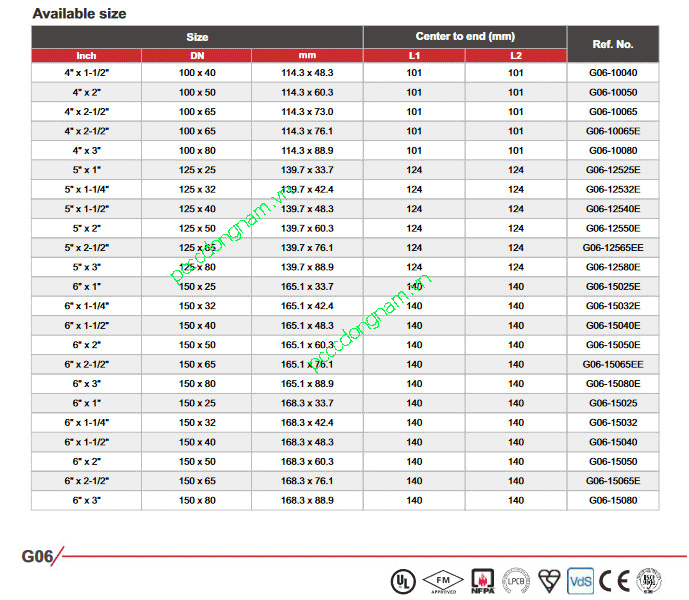
Task: Click the red L1 subheader
Action: pos(414,56)
